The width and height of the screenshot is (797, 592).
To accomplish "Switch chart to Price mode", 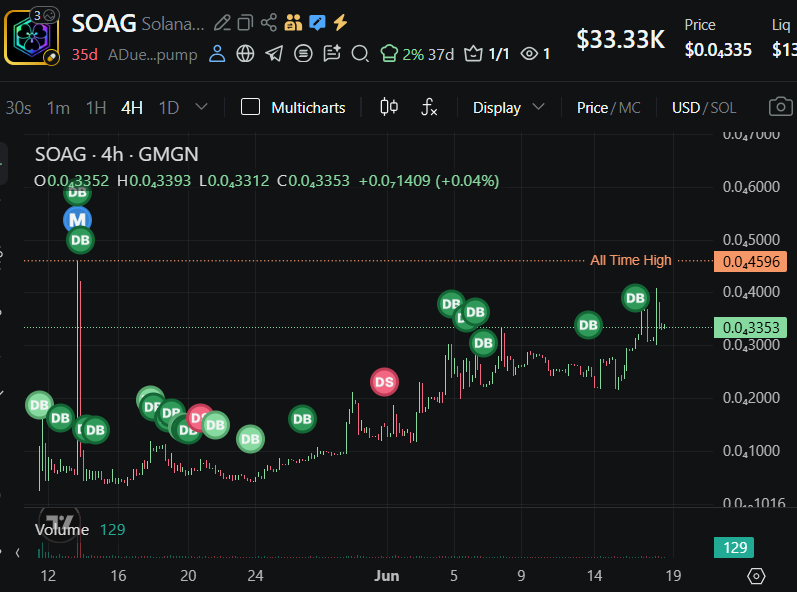I will pos(592,108).
